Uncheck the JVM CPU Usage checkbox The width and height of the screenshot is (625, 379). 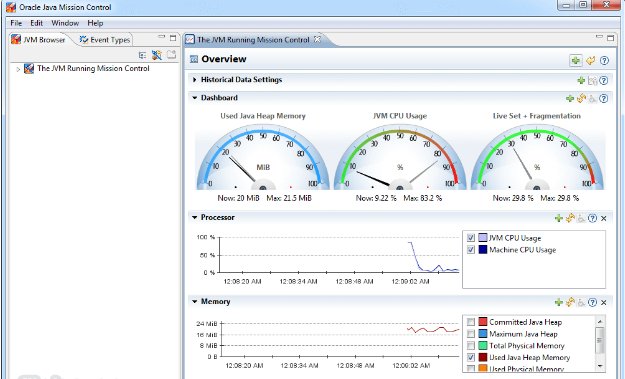pos(471,238)
